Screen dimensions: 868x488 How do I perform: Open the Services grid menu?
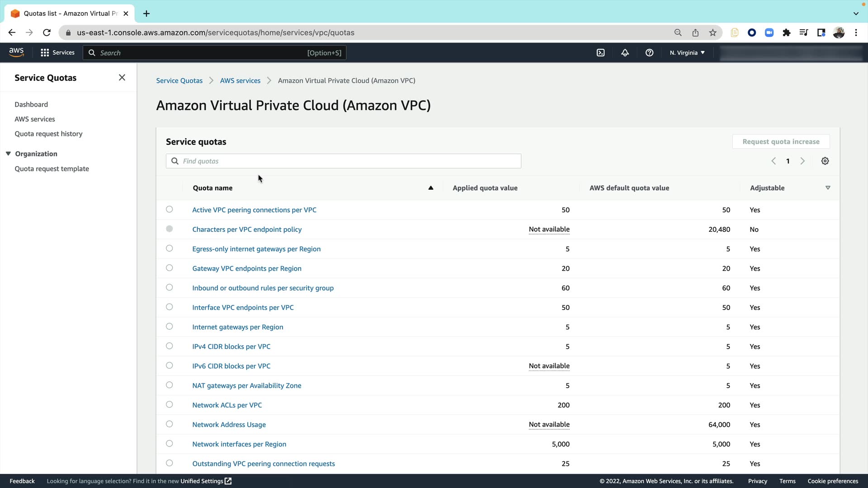[57, 53]
